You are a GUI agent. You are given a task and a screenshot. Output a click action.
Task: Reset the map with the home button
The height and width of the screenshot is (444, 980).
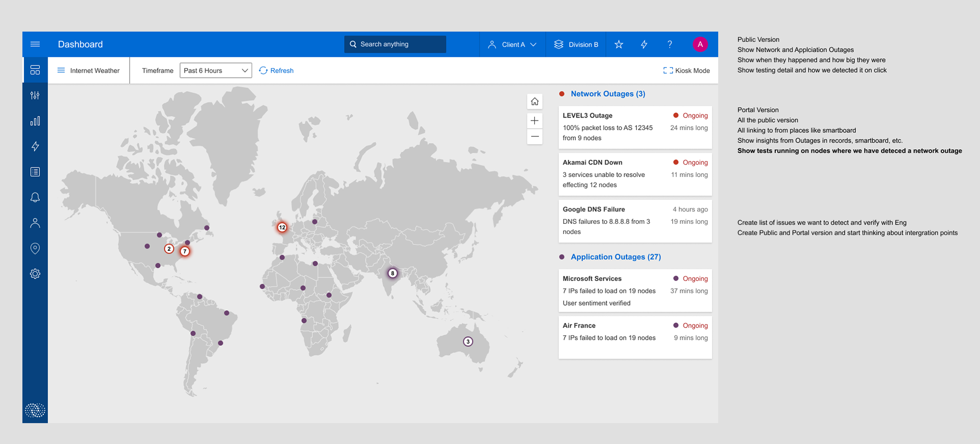[x=534, y=102]
